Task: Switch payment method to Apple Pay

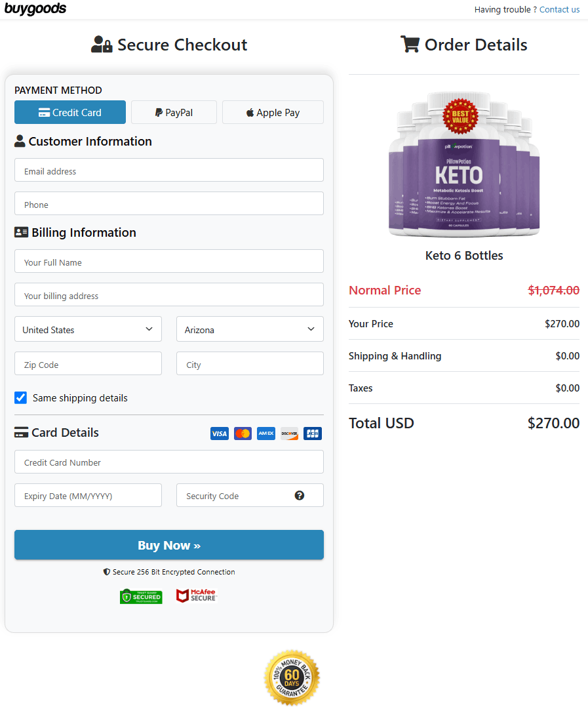Action: pyautogui.click(x=273, y=112)
